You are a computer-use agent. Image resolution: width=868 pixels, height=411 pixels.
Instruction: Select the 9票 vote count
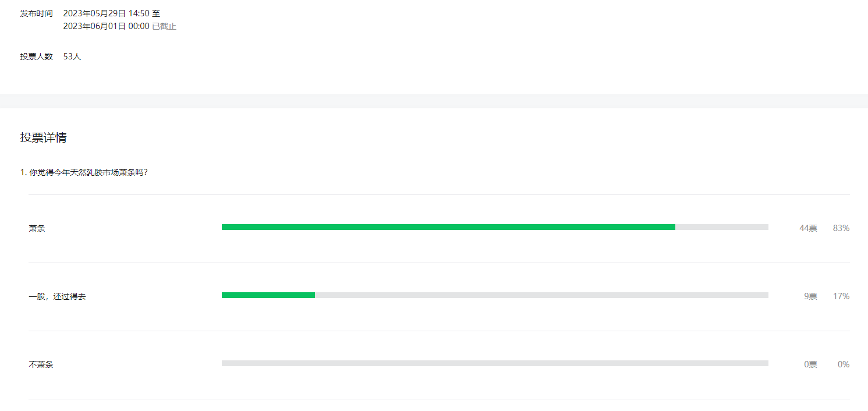click(810, 296)
